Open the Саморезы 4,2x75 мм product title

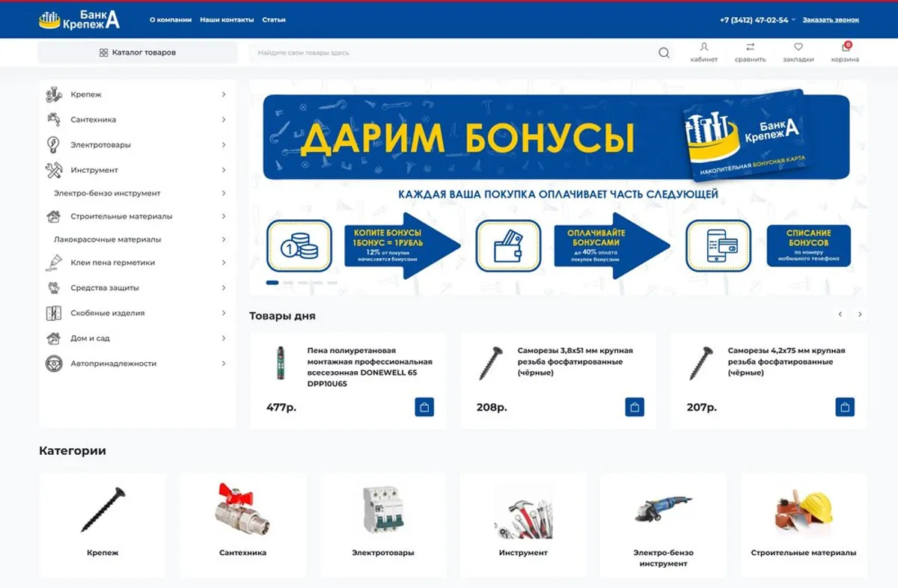[786, 361]
